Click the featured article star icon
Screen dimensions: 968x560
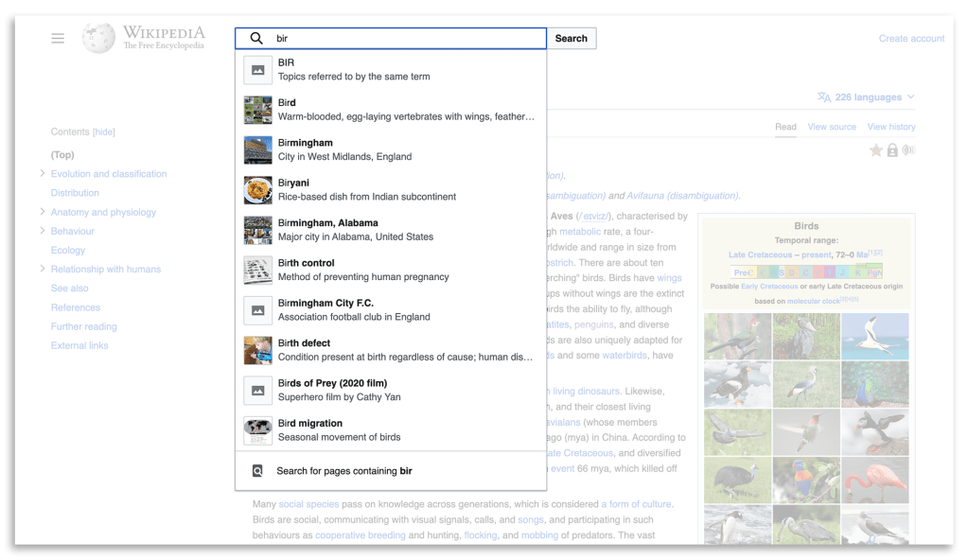pyautogui.click(x=876, y=150)
